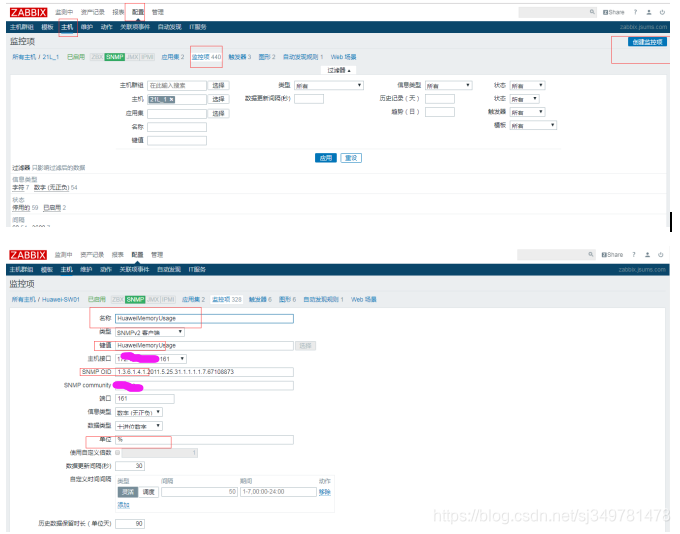Viewport: 680px width, 534px height.
Task: Focus the 单位 field containing %
Action: tap(204, 439)
